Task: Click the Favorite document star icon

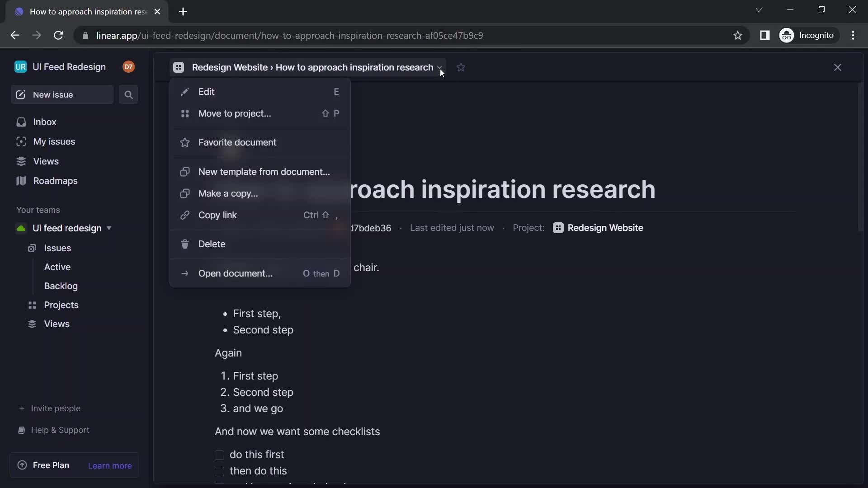Action: pos(185,142)
